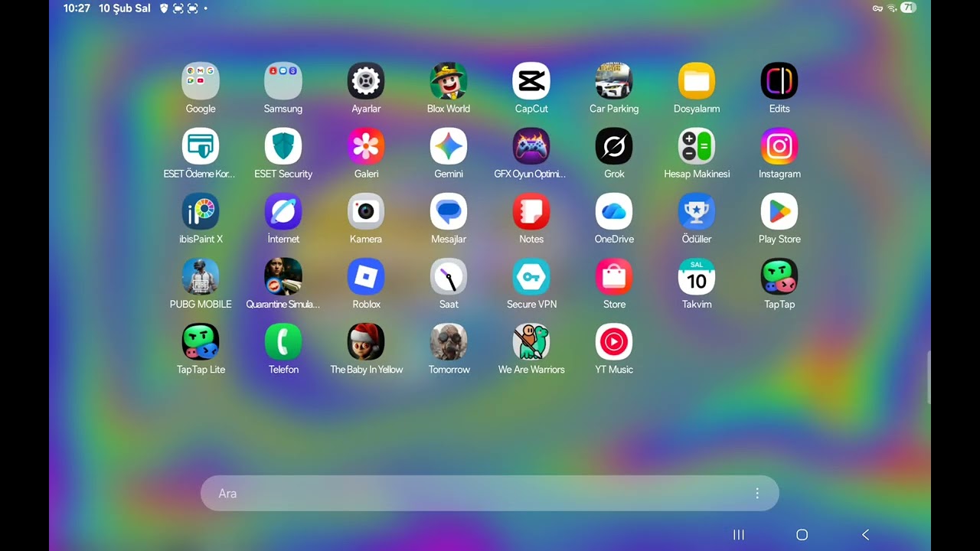This screenshot has height=551, width=980.
Task: Open Hesap Makinesi calculator
Action: point(697,146)
